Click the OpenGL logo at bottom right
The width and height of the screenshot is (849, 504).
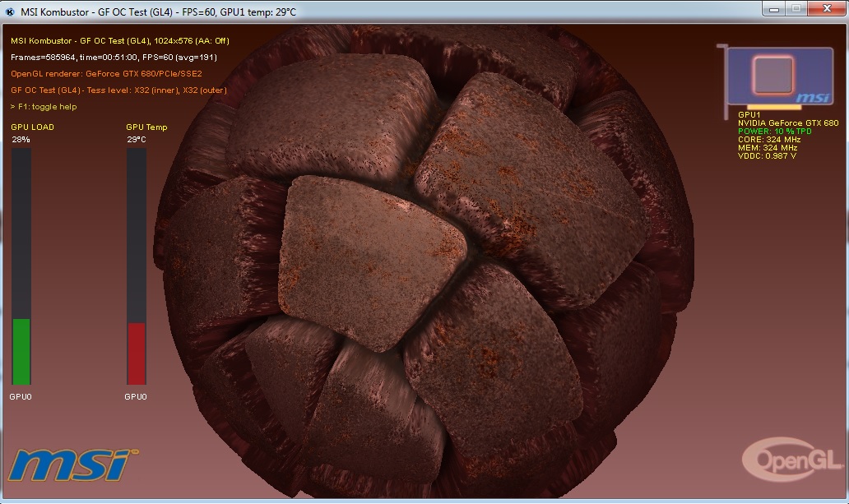coord(780,459)
